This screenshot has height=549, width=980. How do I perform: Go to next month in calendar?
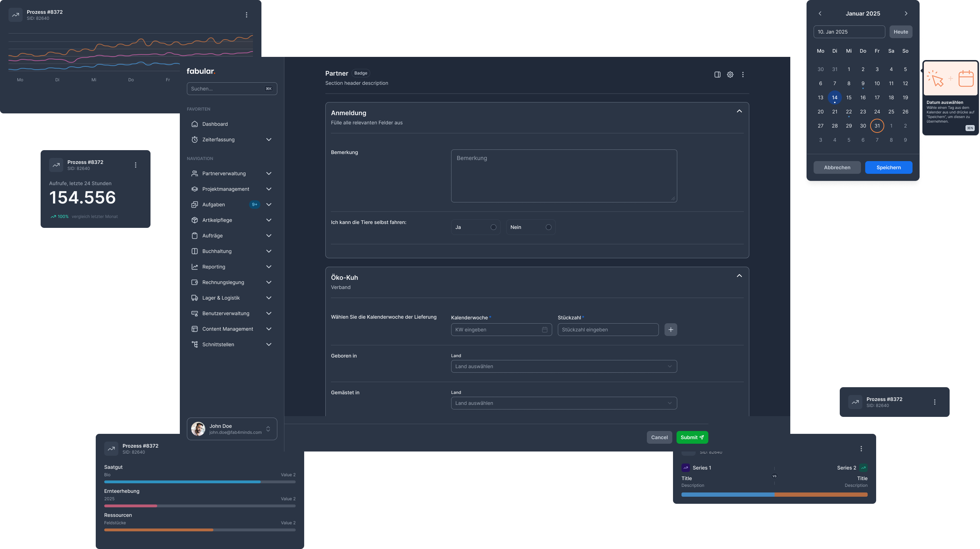[906, 13]
